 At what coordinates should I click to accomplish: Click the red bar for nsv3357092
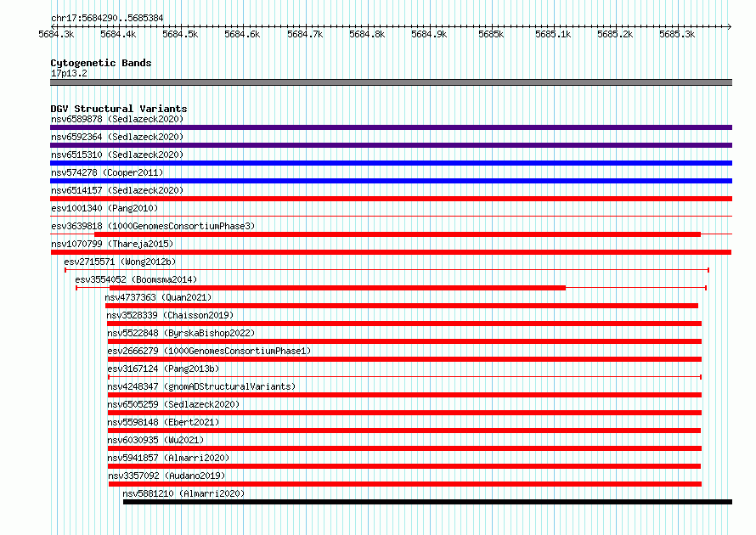coord(405,484)
